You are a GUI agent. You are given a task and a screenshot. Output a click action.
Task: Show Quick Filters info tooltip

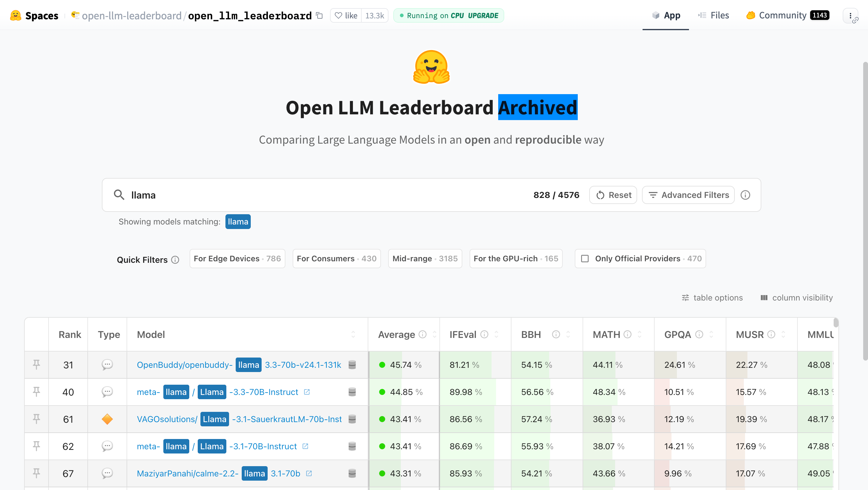click(x=175, y=260)
